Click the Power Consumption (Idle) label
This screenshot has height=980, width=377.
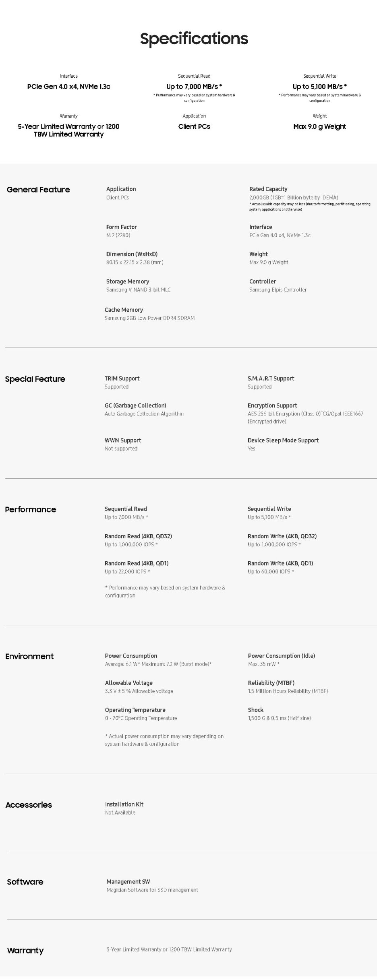pyautogui.click(x=282, y=656)
